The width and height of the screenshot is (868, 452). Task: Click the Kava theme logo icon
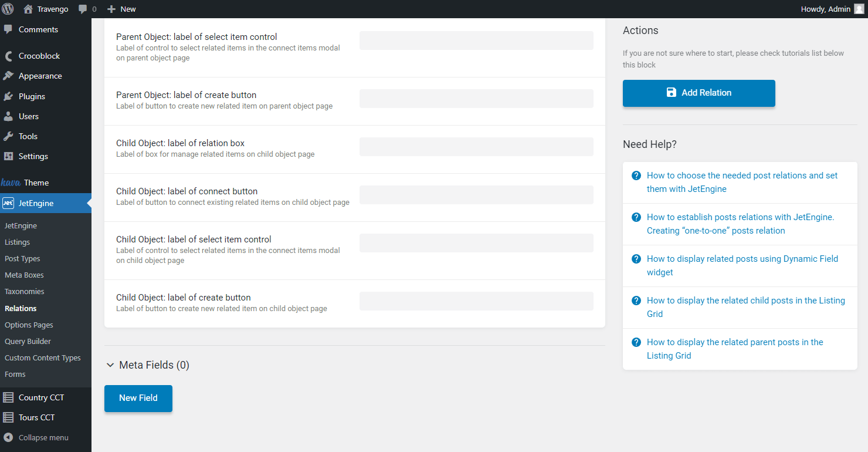click(11, 183)
